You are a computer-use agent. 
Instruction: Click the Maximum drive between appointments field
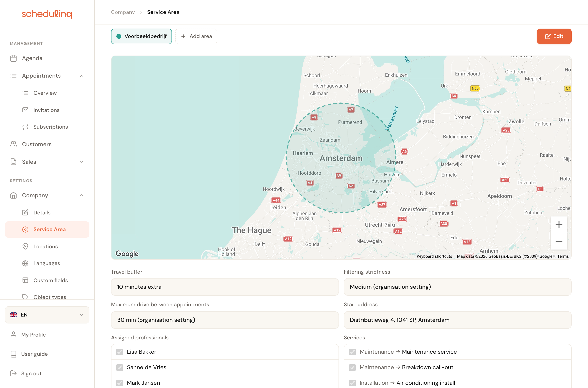click(x=225, y=320)
